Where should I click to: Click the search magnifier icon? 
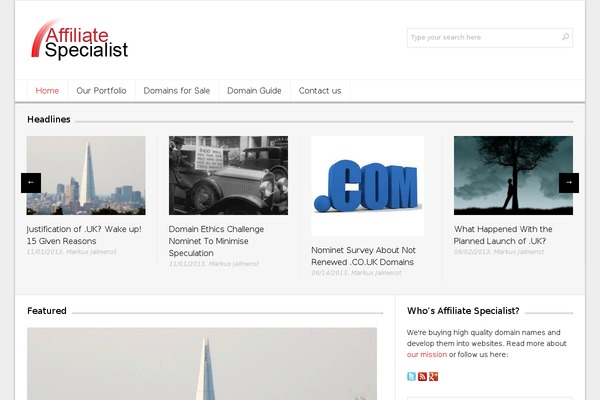coord(565,37)
